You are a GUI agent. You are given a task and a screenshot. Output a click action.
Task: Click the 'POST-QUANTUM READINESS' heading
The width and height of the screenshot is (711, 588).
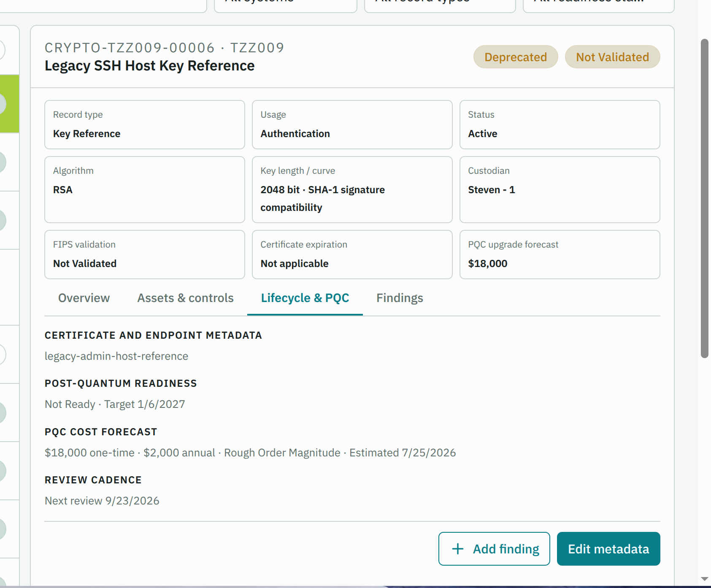click(121, 383)
